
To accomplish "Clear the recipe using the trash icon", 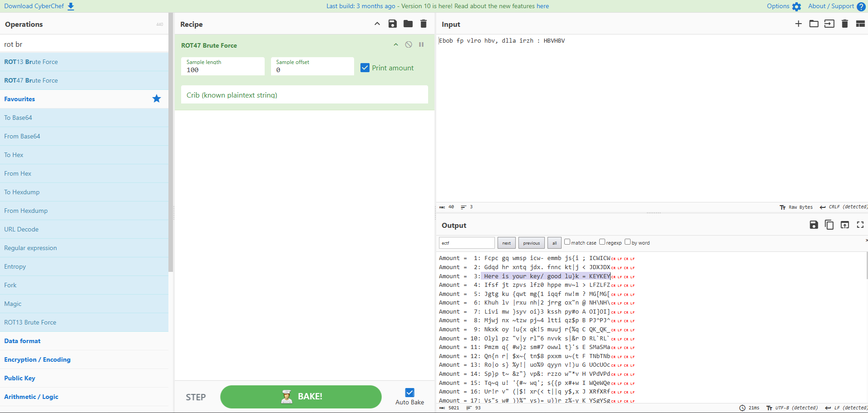I will tap(424, 24).
